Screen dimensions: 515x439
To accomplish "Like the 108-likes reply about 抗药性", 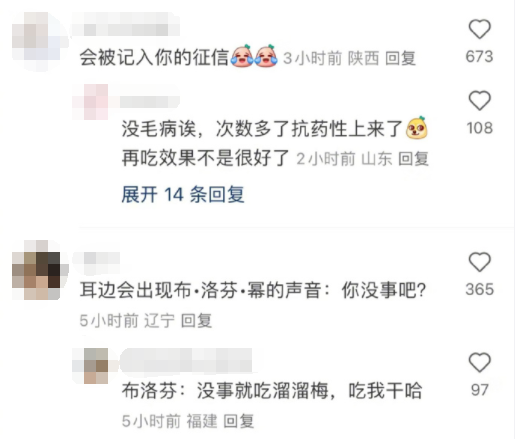I will tap(480, 101).
